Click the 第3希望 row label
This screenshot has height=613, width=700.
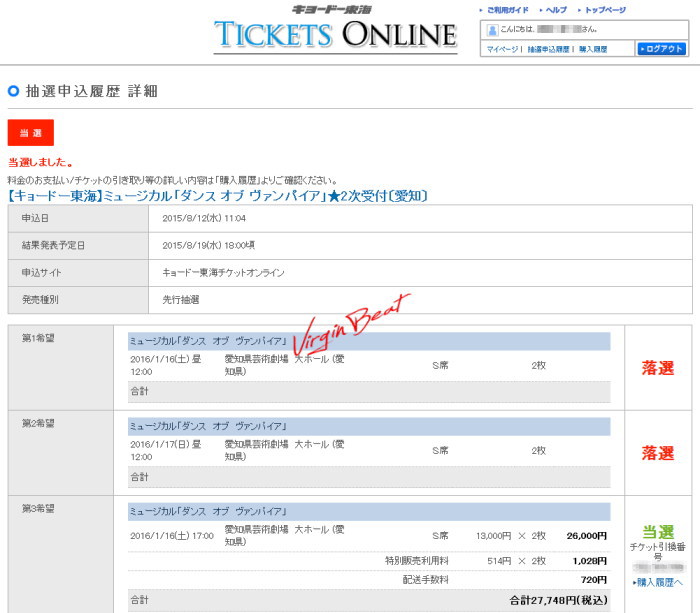38,509
